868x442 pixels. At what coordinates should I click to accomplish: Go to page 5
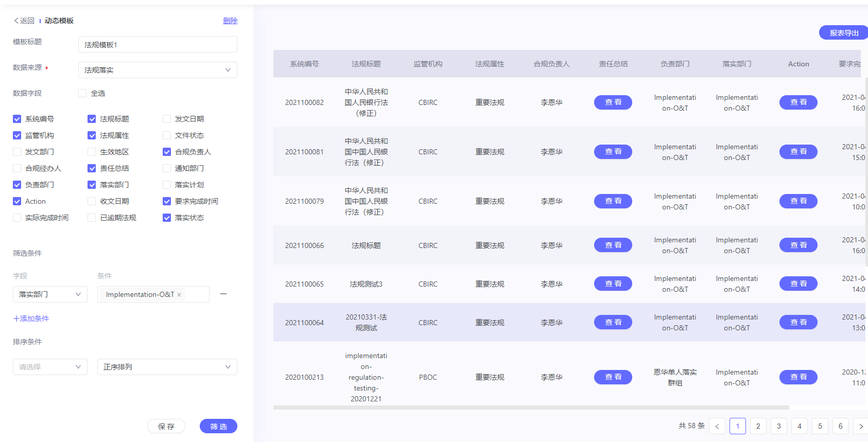(x=820, y=426)
